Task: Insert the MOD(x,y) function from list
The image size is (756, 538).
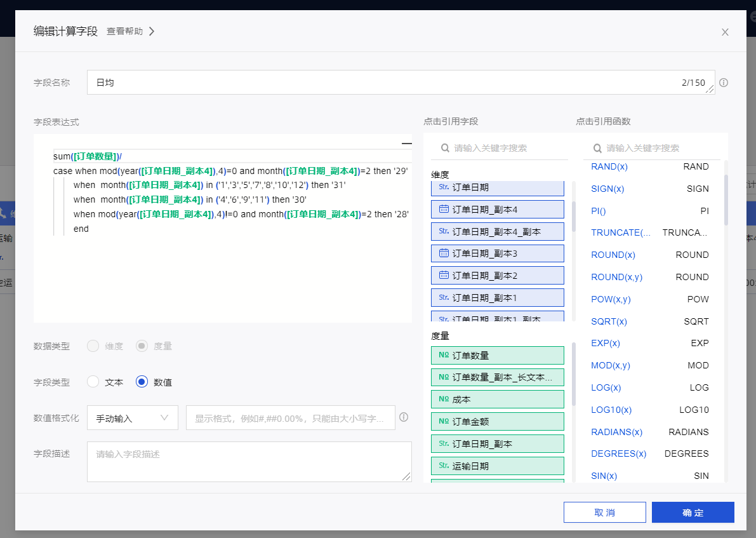Action: (610, 365)
